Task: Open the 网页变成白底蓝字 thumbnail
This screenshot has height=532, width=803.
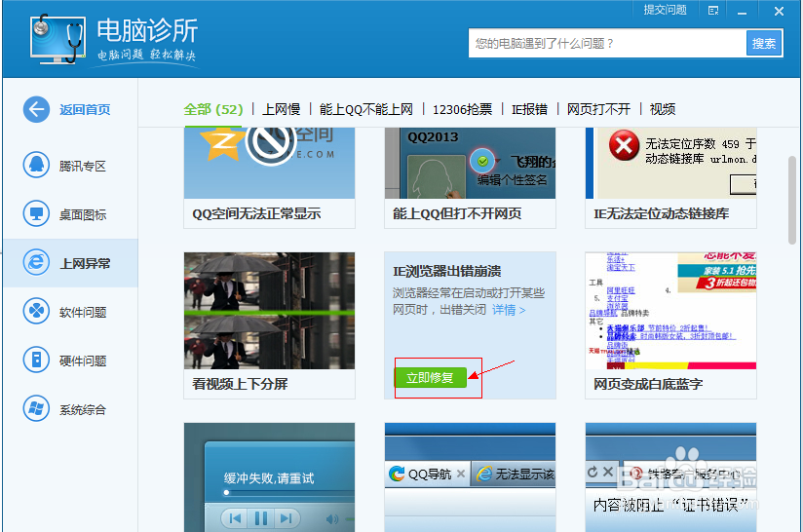Action: tap(670, 311)
